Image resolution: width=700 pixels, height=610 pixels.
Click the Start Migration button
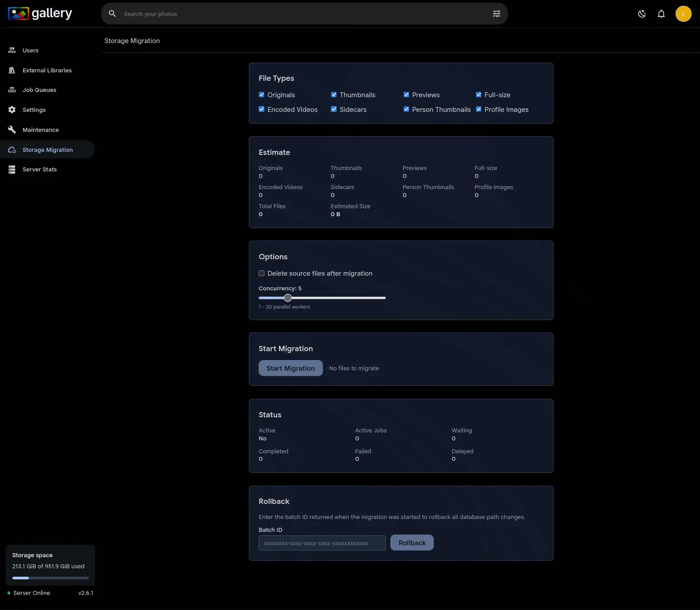(x=291, y=368)
